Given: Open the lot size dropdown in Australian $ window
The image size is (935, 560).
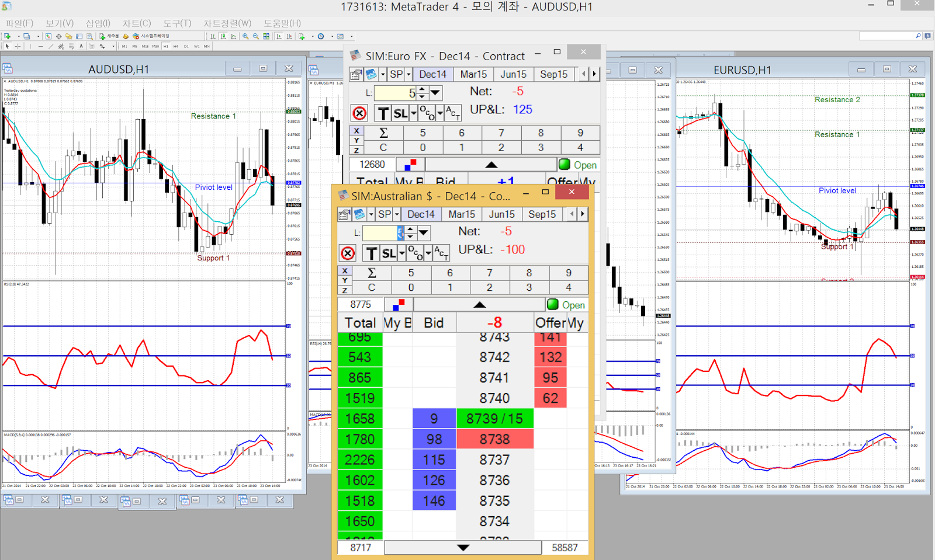Looking at the screenshot, I should coord(424,233).
